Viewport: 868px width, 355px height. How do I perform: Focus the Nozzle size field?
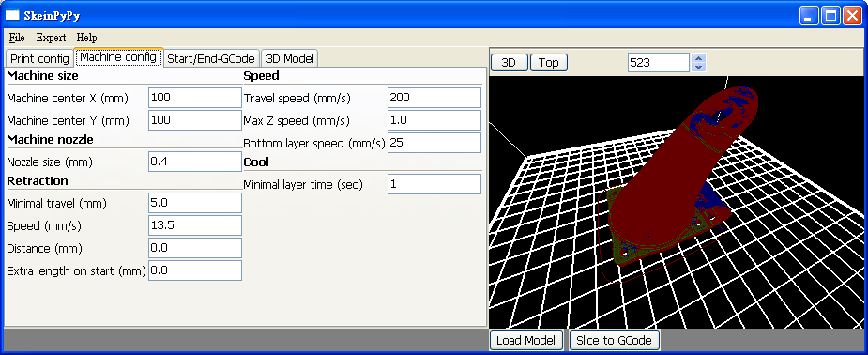coord(195,162)
